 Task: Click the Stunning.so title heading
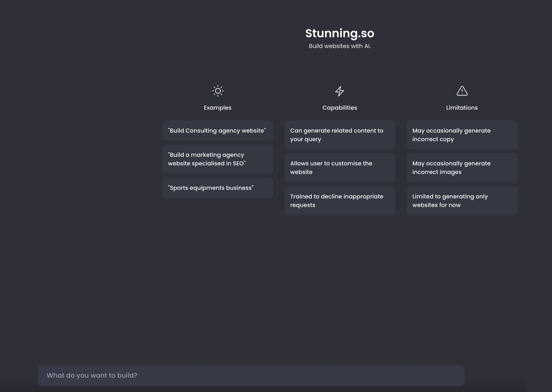pos(339,33)
